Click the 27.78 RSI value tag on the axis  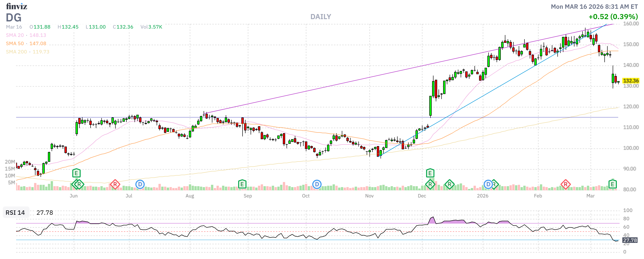coord(630,241)
